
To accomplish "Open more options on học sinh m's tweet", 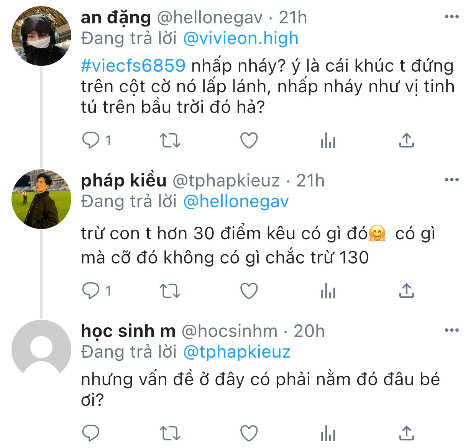I will (x=451, y=330).
